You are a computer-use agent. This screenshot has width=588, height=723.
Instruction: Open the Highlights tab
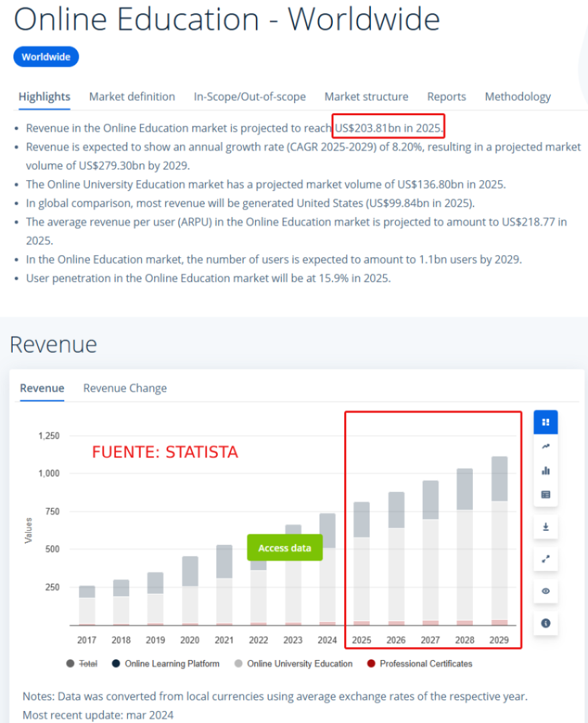point(44,97)
